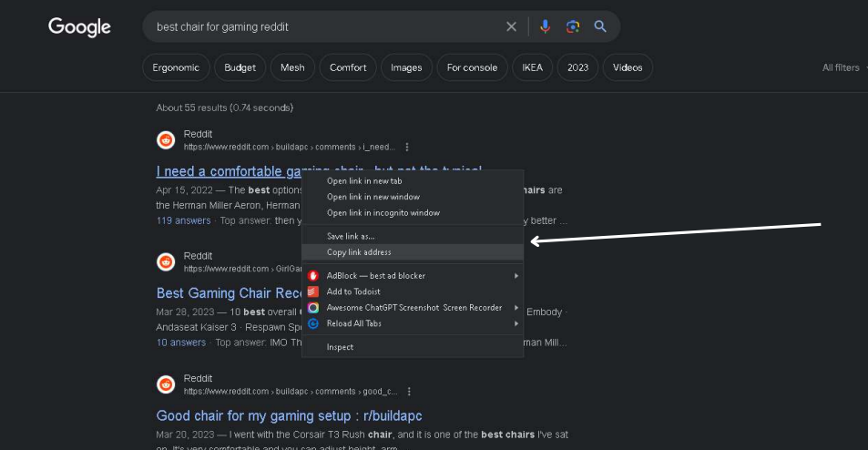Filter results by Comfort chip
Screen dimensions: 868x450
pos(348,67)
